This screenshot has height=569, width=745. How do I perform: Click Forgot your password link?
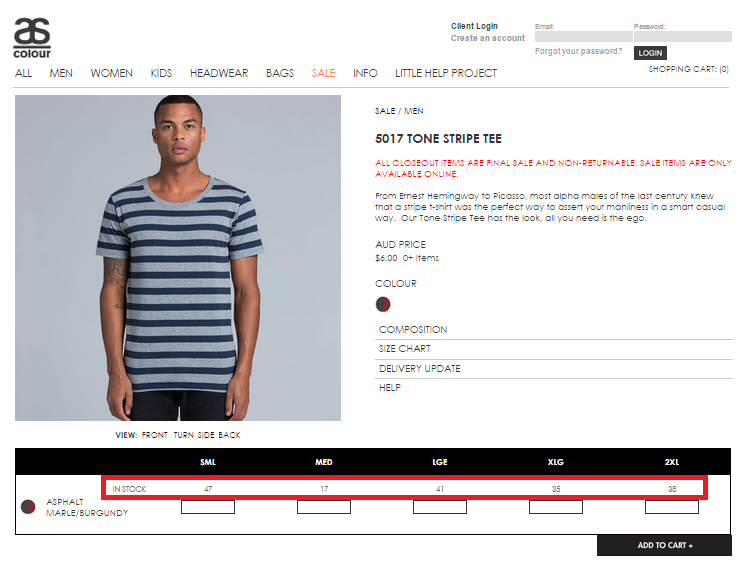tap(578, 51)
